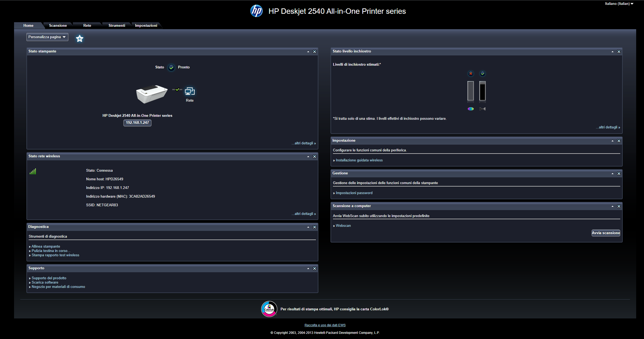This screenshot has width=644, height=339.
Task: Click the tri-color cartridge symbol icon
Action: click(471, 109)
